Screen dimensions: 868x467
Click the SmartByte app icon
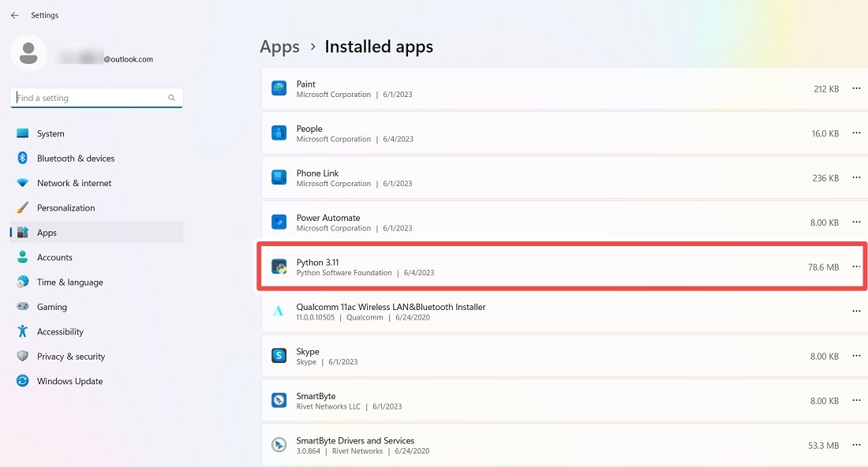[x=279, y=400]
